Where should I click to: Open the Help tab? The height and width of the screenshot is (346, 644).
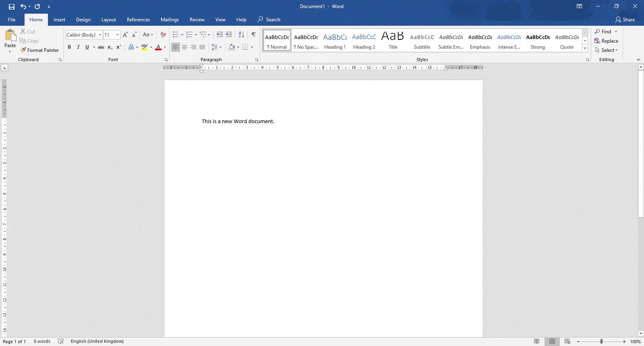pyautogui.click(x=241, y=19)
